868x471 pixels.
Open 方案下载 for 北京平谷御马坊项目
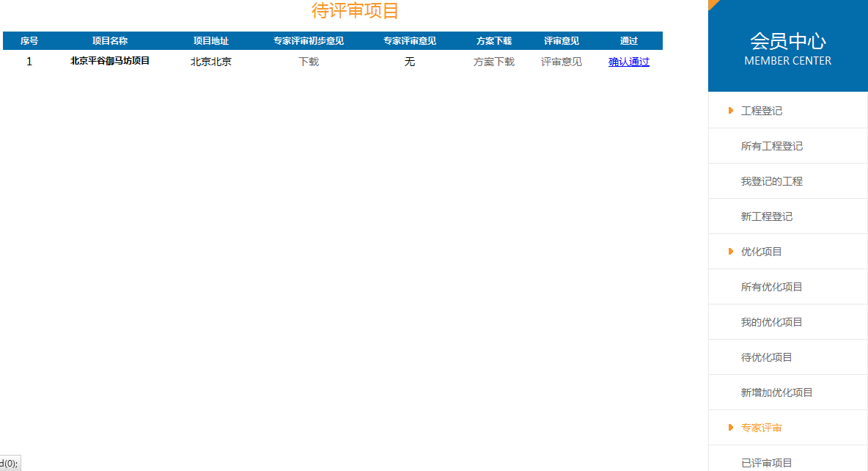[x=494, y=62]
